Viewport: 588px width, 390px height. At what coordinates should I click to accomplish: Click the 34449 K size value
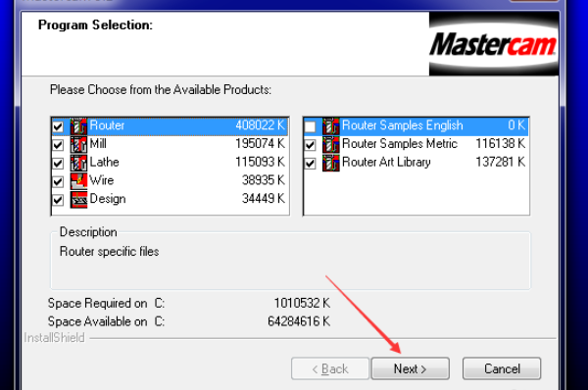pos(264,199)
